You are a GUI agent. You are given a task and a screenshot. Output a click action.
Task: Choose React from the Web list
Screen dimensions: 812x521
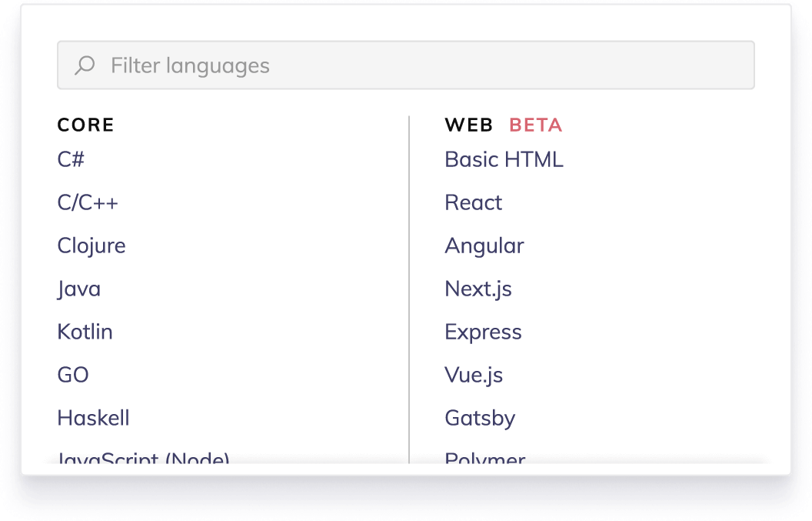(473, 203)
